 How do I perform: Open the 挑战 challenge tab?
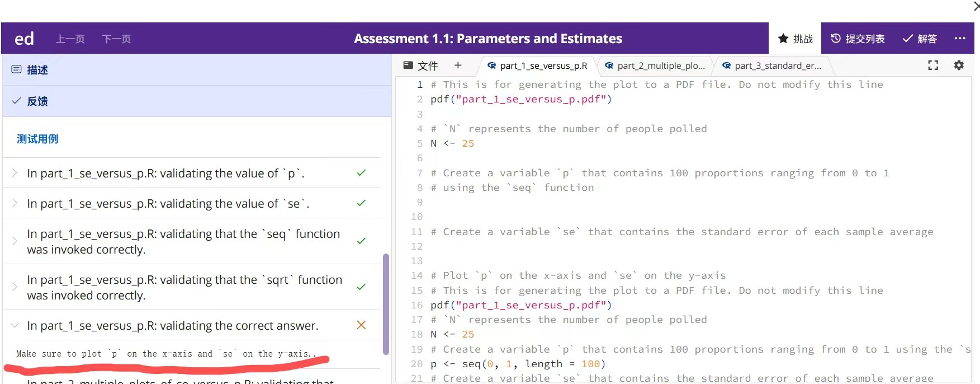(x=795, y=39)
